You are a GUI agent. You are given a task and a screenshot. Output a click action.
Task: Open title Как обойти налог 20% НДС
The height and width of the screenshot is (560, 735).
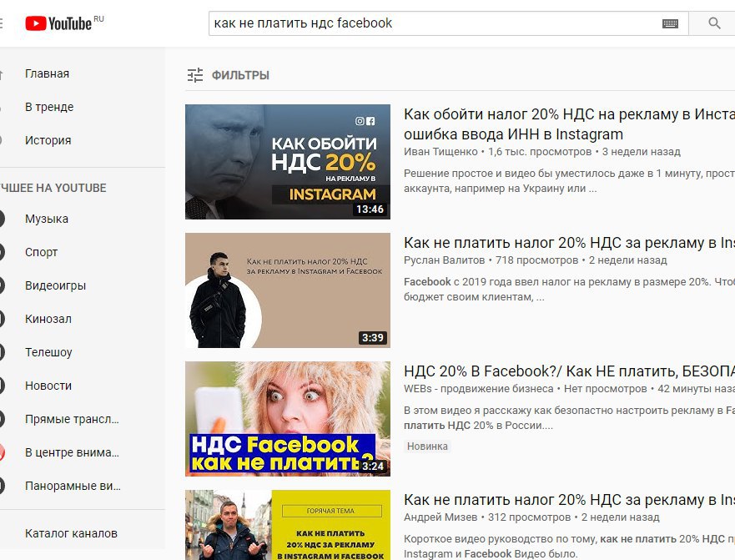point(569,124)
